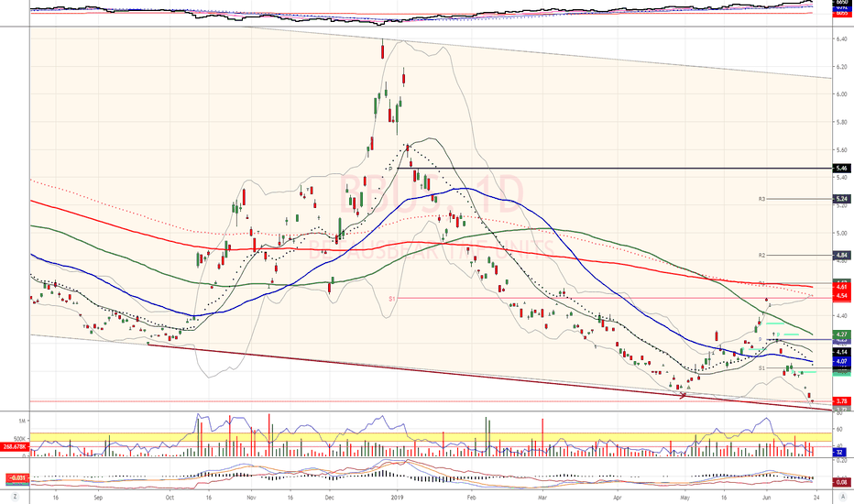
Task: Click the 2019 label on time axis
Action: click(397, 498)
